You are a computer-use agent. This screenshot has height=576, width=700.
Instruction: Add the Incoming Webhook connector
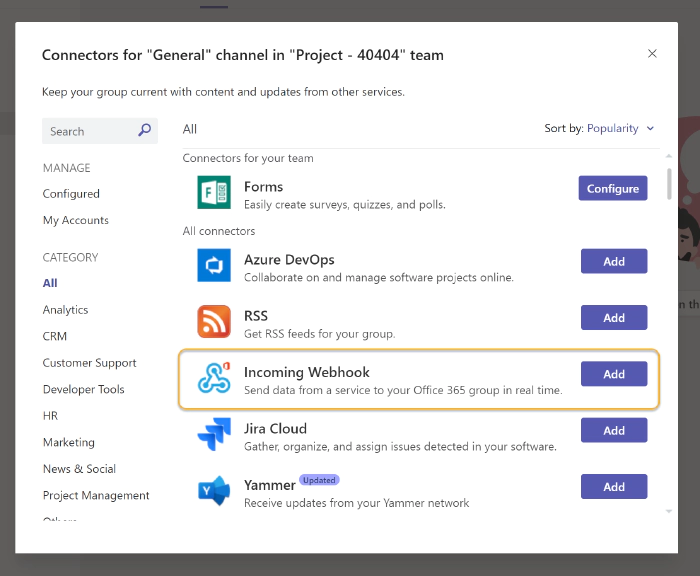click(x=614, y=374)
